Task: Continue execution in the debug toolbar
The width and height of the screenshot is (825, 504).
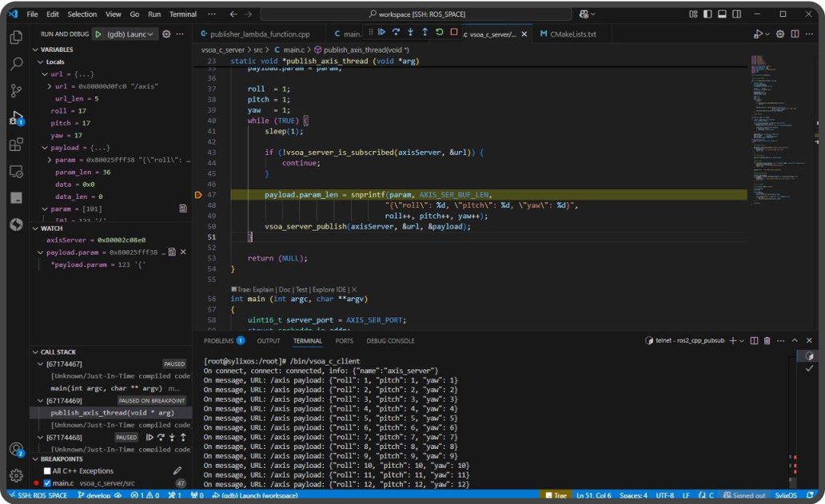Action: click(382, 32)
